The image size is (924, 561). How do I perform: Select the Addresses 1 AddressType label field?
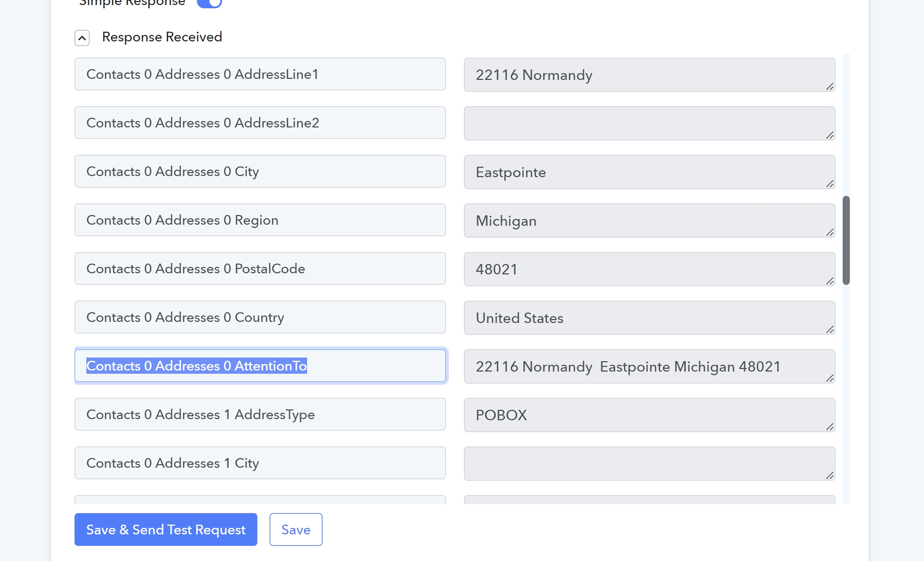point(260,414)
